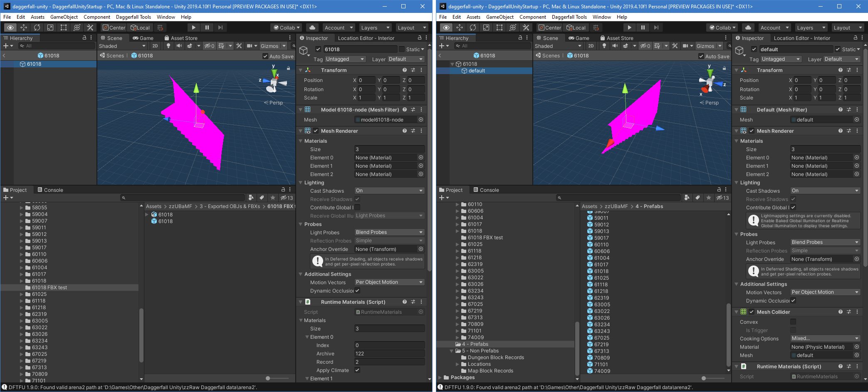Toggle Convex checkbox in right Mesh Collider
Image resolution: width=868 pixels, height=392 pixels.
point(793,322)
